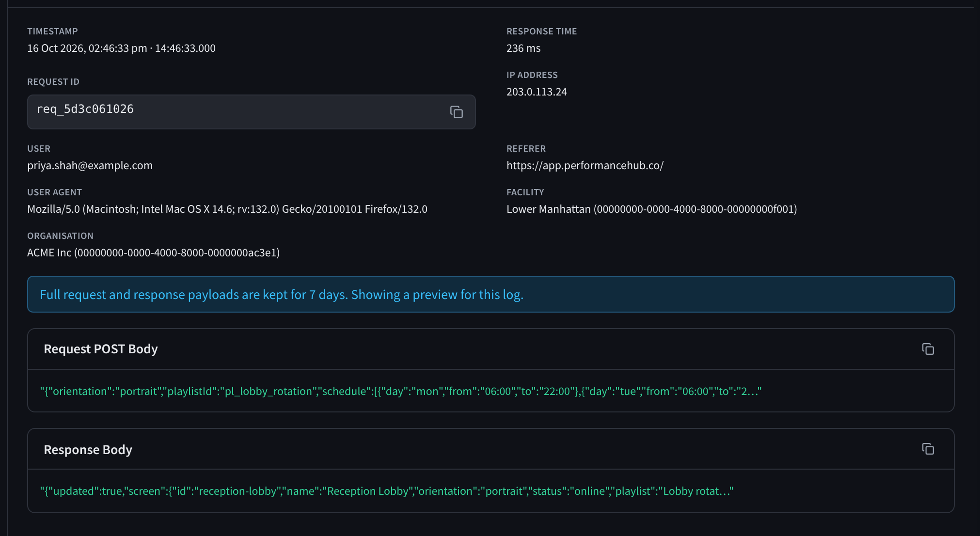Click the REQUEST ID label
The height and width of the screenshot is (536, 980).
(x=53, y=81)
